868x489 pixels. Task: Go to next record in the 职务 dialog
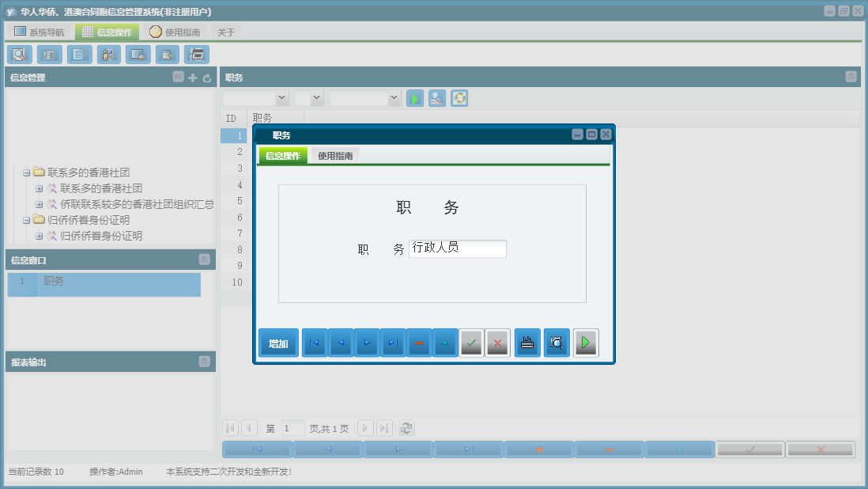[367, 343]
